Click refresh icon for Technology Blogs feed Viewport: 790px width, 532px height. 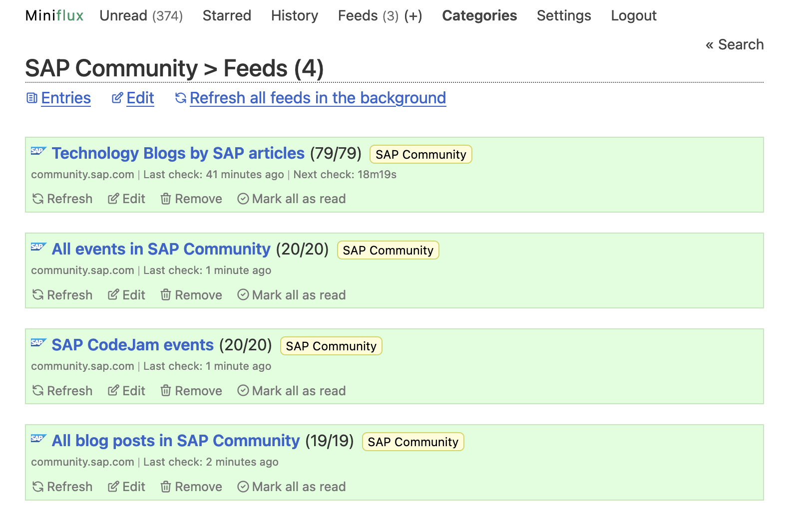coord(38,199)
